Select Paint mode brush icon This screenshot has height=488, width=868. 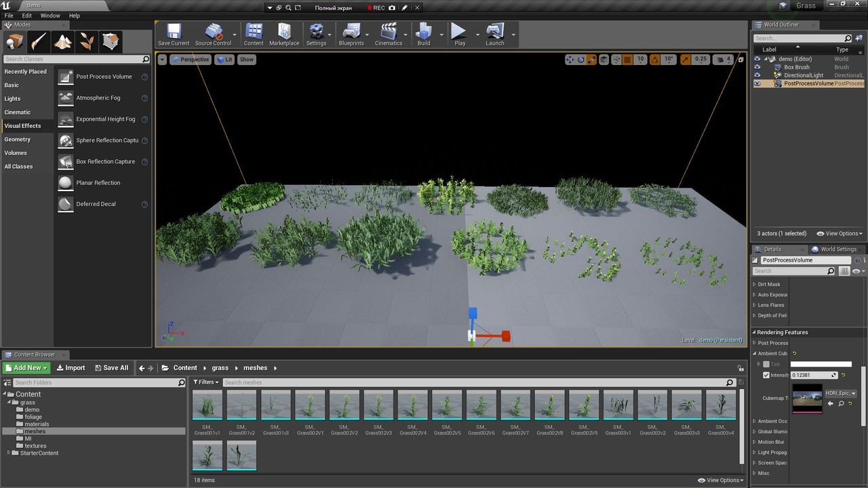click(x=39, y=42)
